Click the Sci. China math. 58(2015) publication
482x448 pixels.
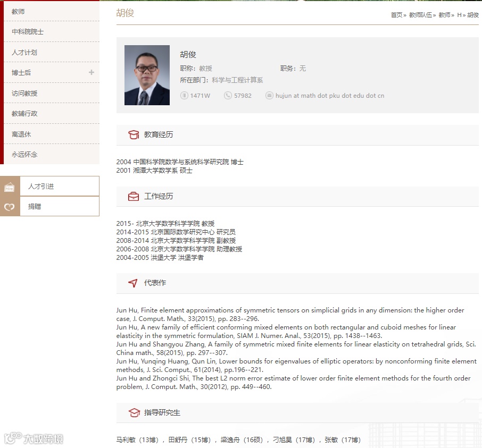point(296,349)
